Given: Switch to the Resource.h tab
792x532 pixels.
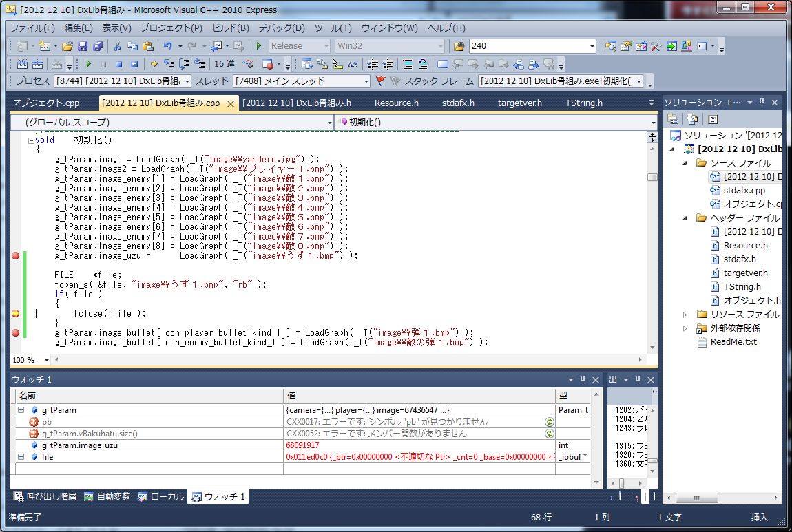Looking at the screenshot, I should coord(396,103).
